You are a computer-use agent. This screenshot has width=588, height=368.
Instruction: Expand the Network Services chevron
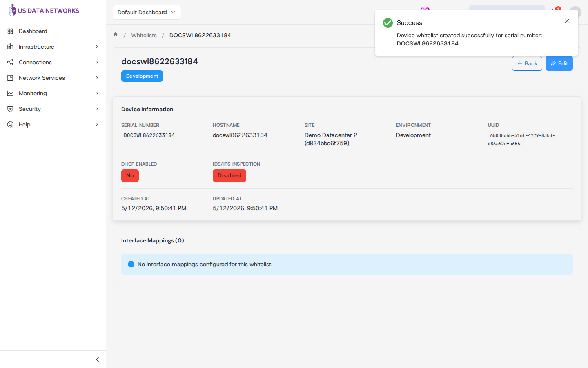97,78
